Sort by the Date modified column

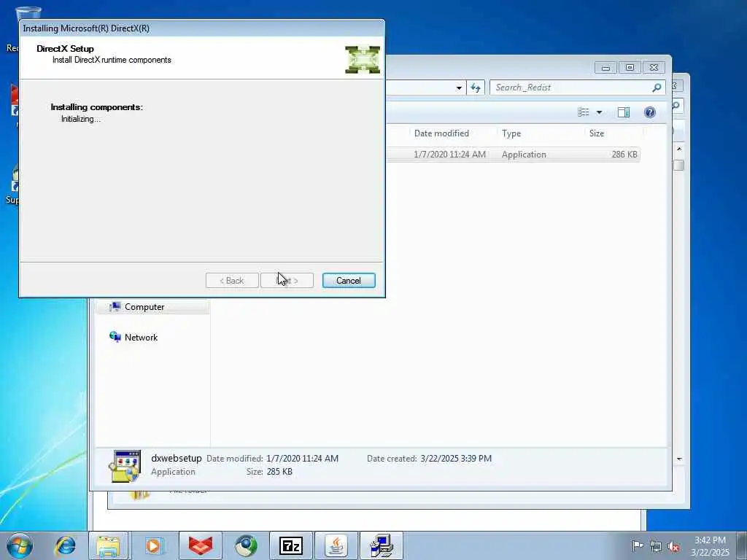tap(441, 133)
